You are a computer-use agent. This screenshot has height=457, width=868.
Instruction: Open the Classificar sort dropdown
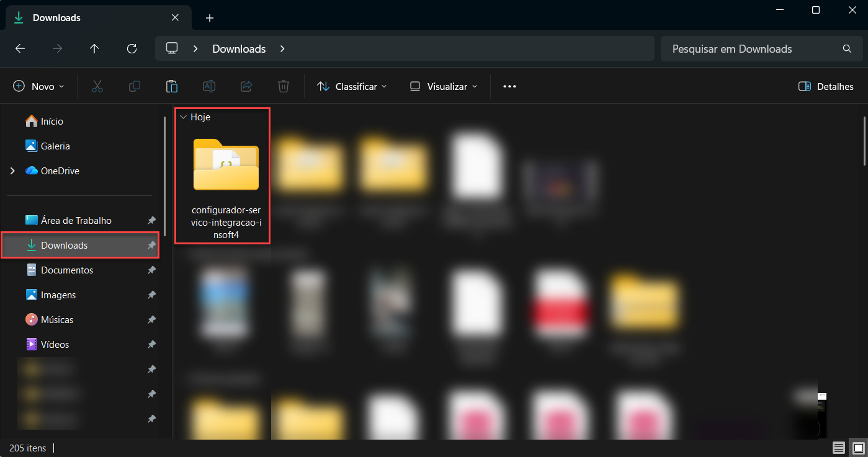[352, 87]
